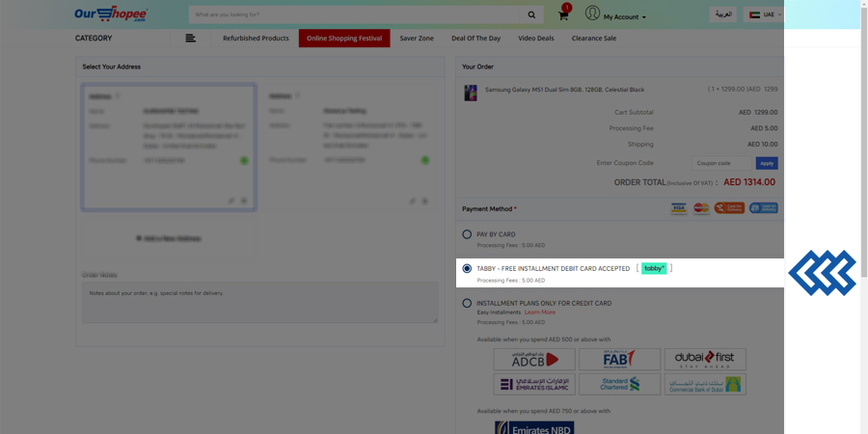Click the Commercial Bank of Dubai logo

pos(705,384)
